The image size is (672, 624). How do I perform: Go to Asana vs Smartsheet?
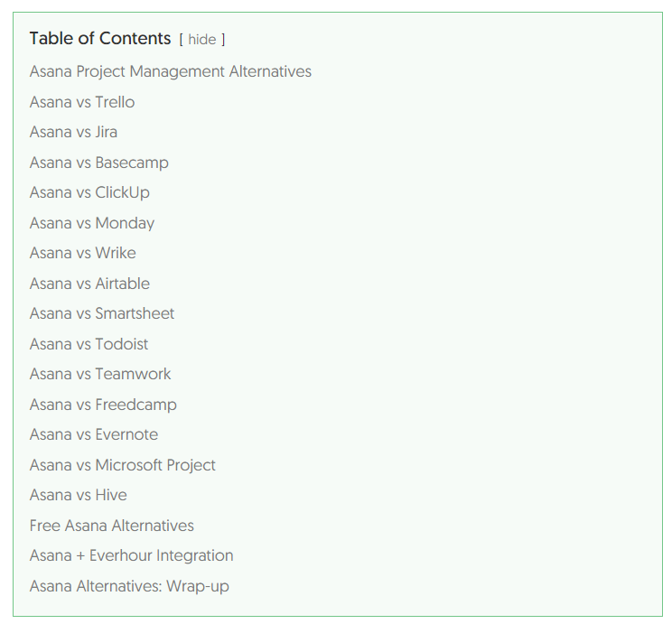click(102, 313)
